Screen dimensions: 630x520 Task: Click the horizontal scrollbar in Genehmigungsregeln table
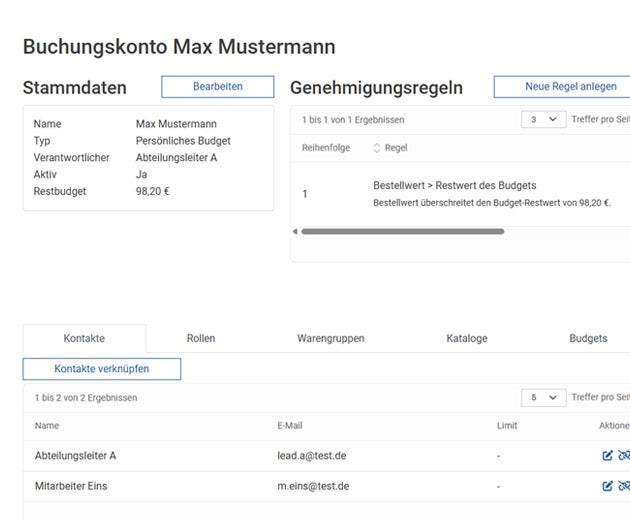pyautogui.click(x=402, y=231)
